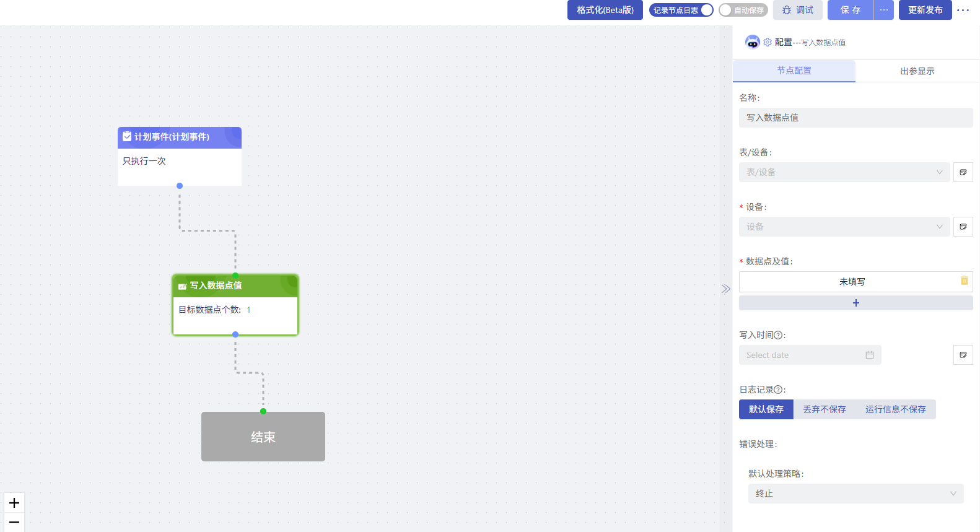Collapse the right configuration panel
Image resolution: width=980 pixels, height=532 pixels.
(725, 289)
